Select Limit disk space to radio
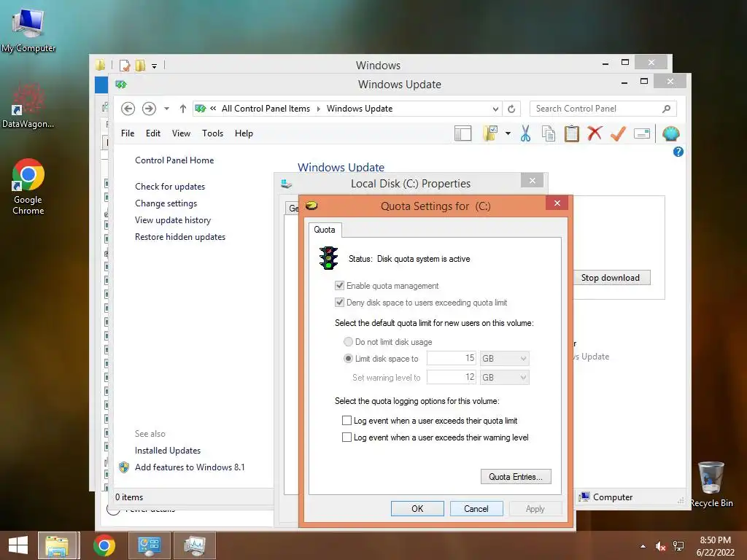This screenshot has height=560, width=747. [348, 359]
